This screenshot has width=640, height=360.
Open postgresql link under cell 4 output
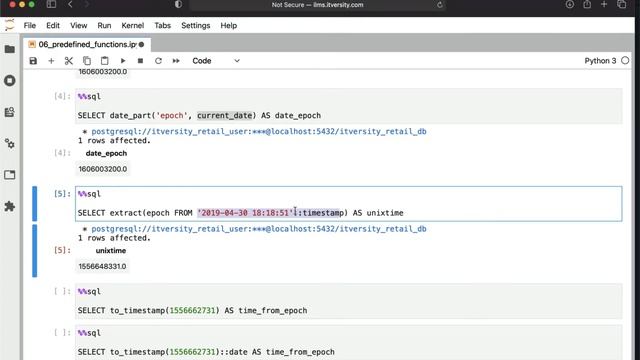(259, 131)
